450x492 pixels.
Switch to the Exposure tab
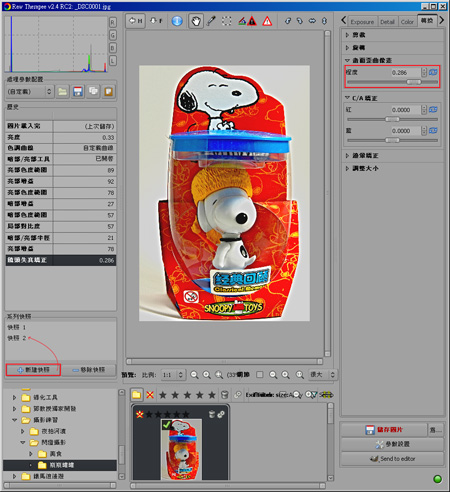[362, 22]
